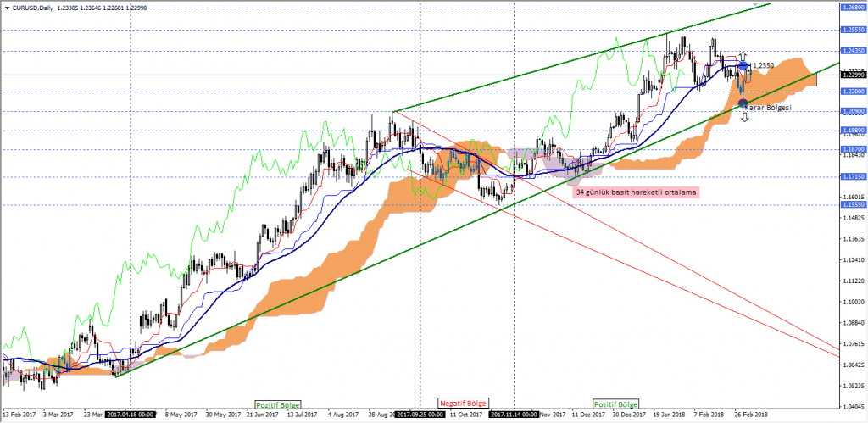Click the 1.13635 price scale value

pyautogui.click(x=853, y=239)
